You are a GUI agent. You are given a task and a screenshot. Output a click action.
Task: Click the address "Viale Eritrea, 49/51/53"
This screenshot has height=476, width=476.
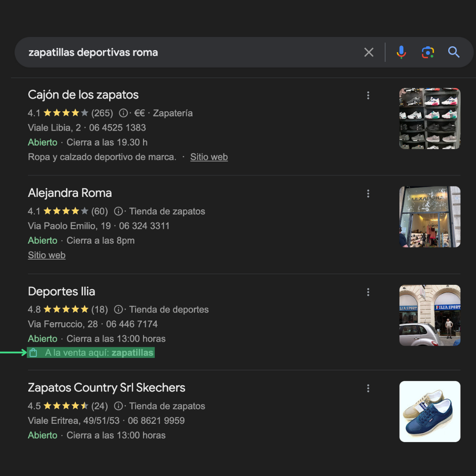pyautogui.click(x=74, y=420)
